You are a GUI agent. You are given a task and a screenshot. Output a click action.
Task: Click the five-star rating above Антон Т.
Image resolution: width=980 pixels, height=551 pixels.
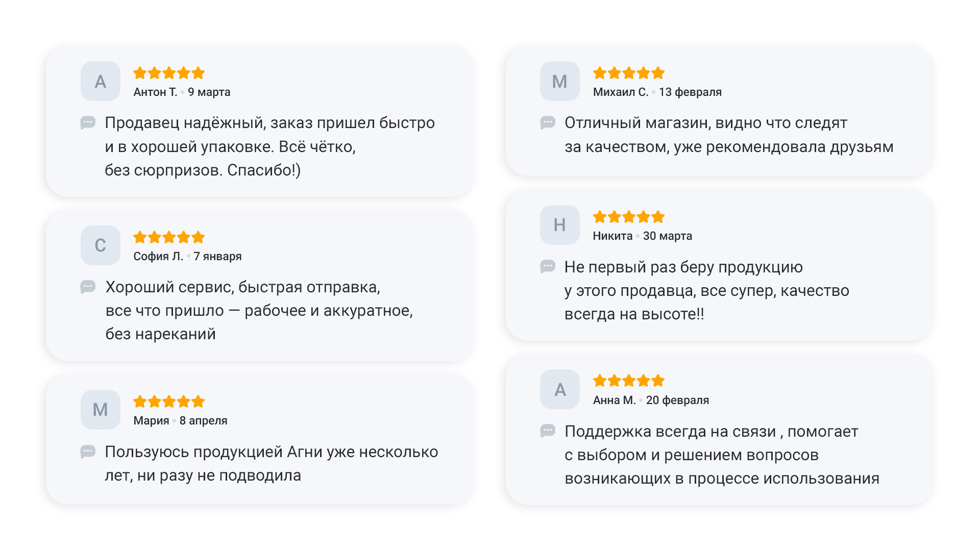(x=169, y=73)
